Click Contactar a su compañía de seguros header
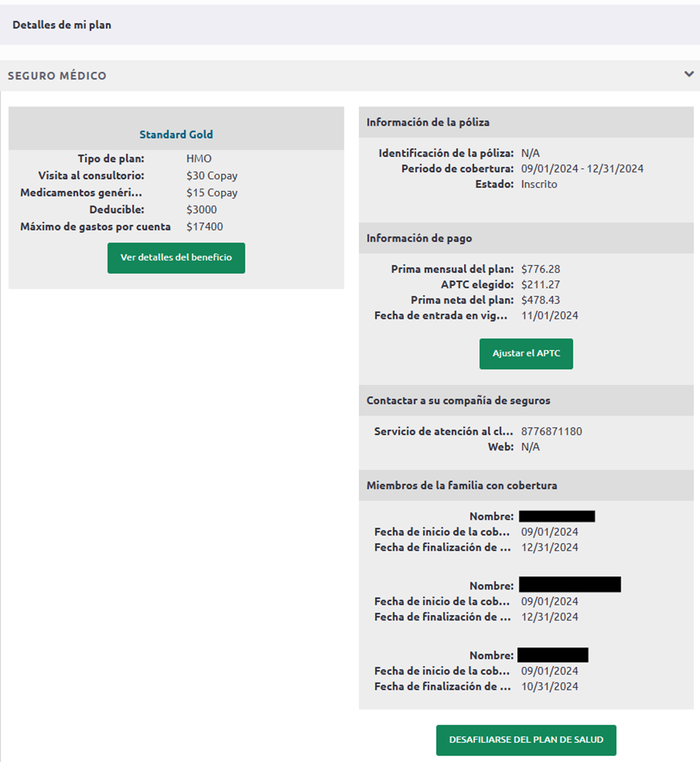Image resolution: width=700 pixels, height=762 pixels. pyautogui.click(x=458, y=400)
